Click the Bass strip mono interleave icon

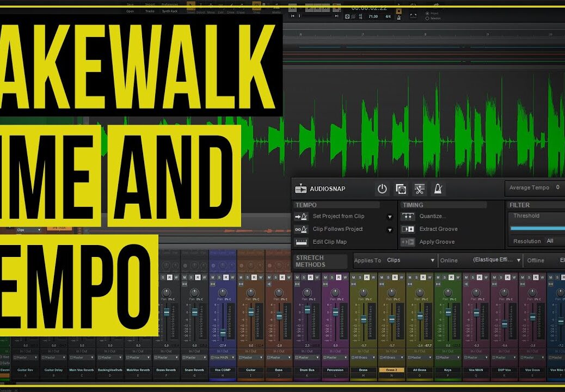coord(269,284)
